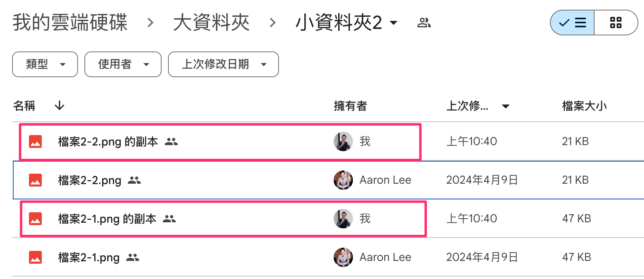644x279 pixels.
Task: Switch to grid view layout
Action: (615, 23)
